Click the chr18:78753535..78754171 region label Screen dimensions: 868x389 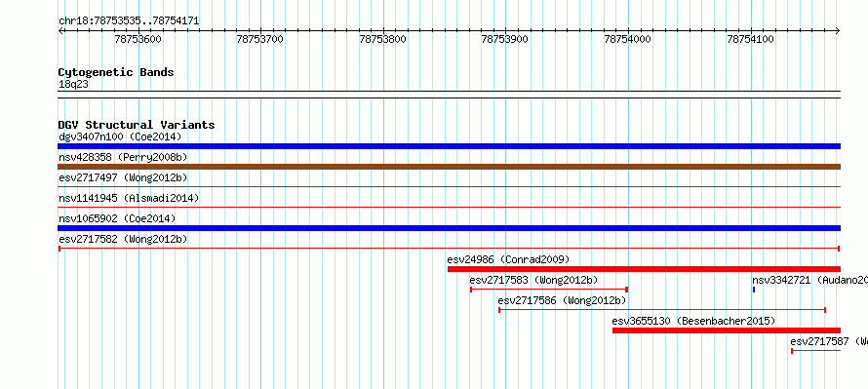129,21
